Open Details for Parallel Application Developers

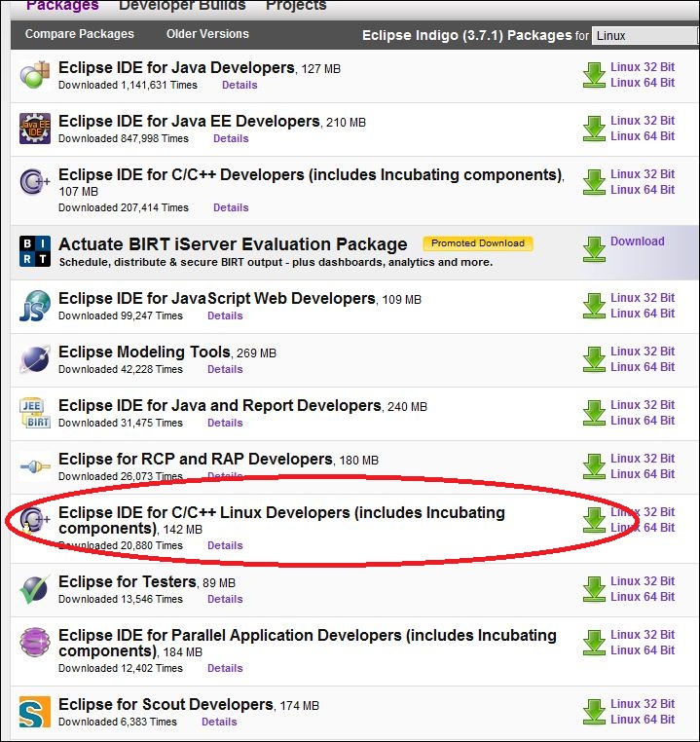[225, 668]
